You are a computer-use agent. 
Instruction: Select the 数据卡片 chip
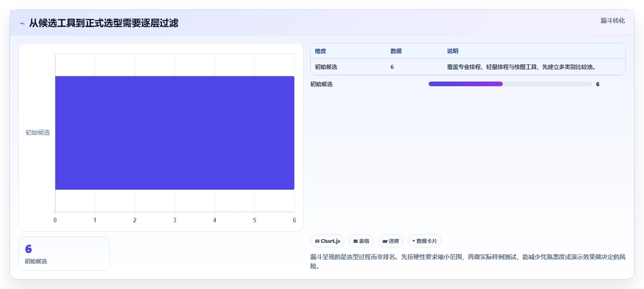click(x=424, y=241)
